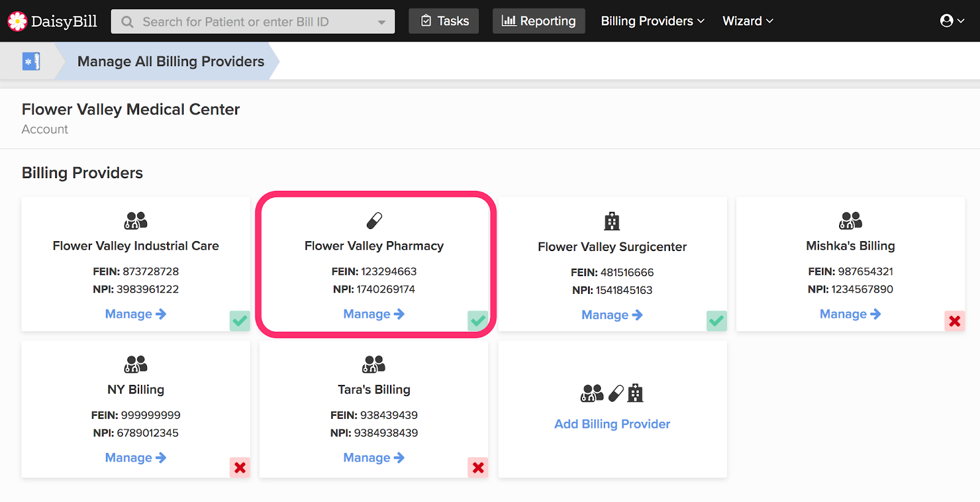
Task: Click the Flower Valley Industrial Care group icon
Action: pos(136,220)
